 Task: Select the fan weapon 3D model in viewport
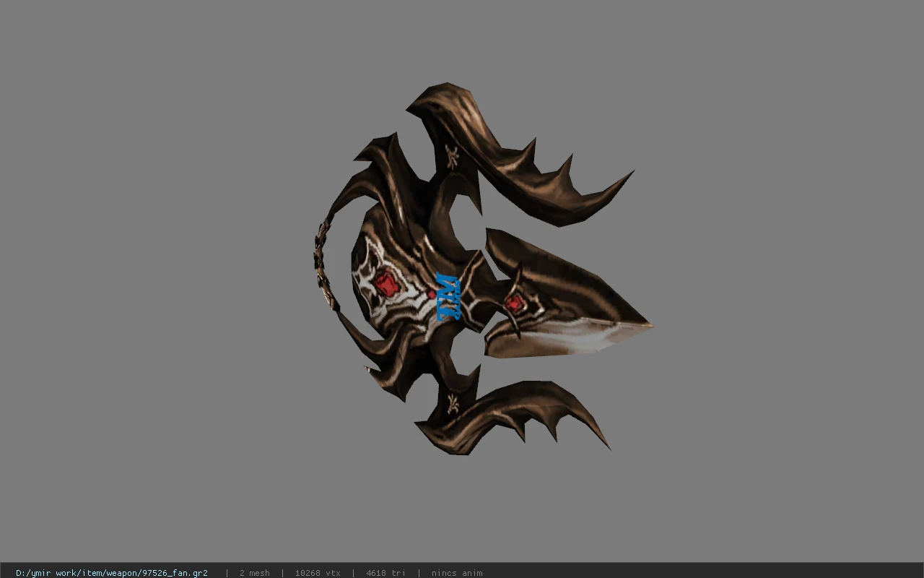482,269
